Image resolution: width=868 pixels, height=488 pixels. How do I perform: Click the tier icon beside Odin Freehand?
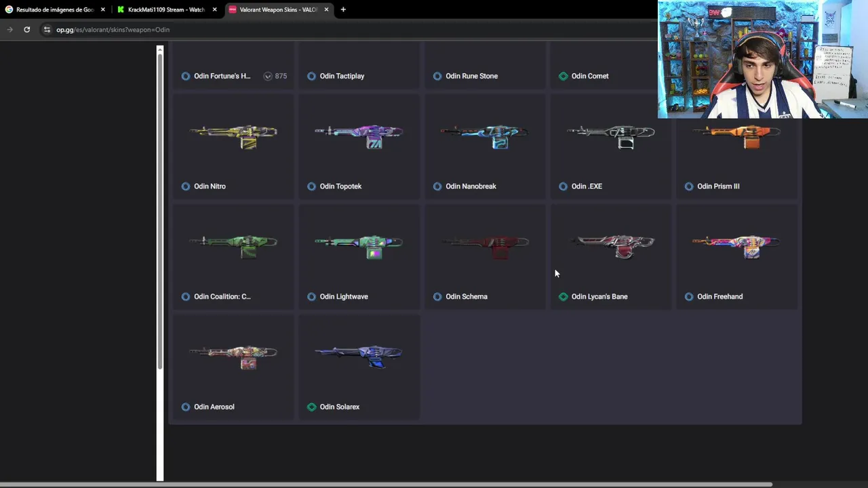click(x=689, y=297)
